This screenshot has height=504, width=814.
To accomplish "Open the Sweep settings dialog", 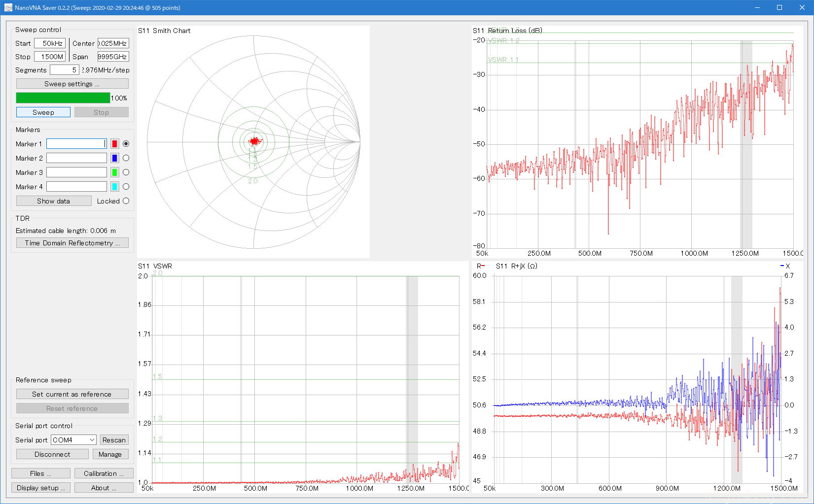I will [x=72, y=84].
